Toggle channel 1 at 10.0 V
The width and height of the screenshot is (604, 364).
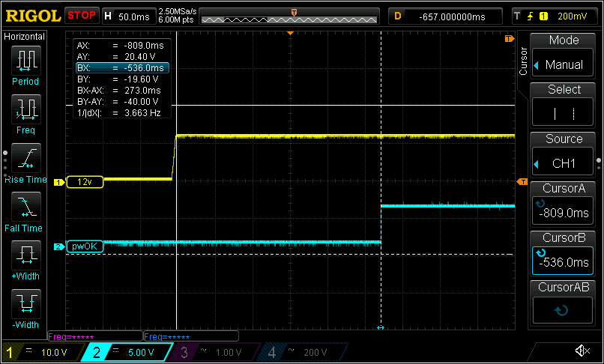(43, 352)
